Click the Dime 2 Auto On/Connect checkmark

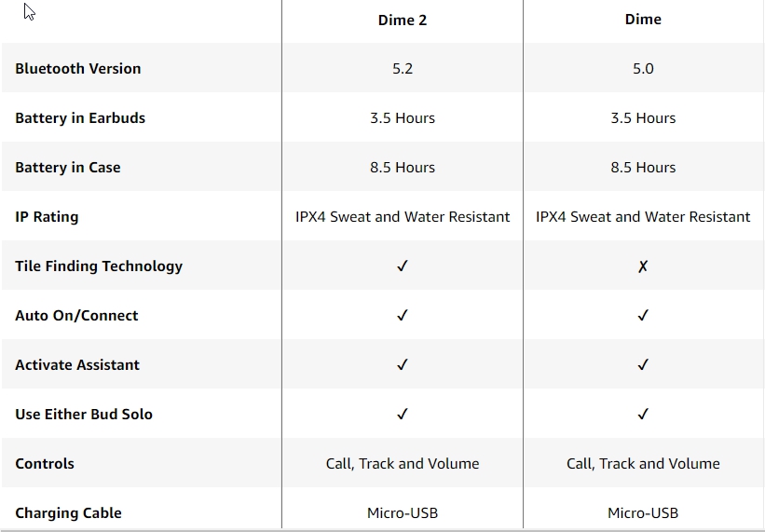click(403, 316)
